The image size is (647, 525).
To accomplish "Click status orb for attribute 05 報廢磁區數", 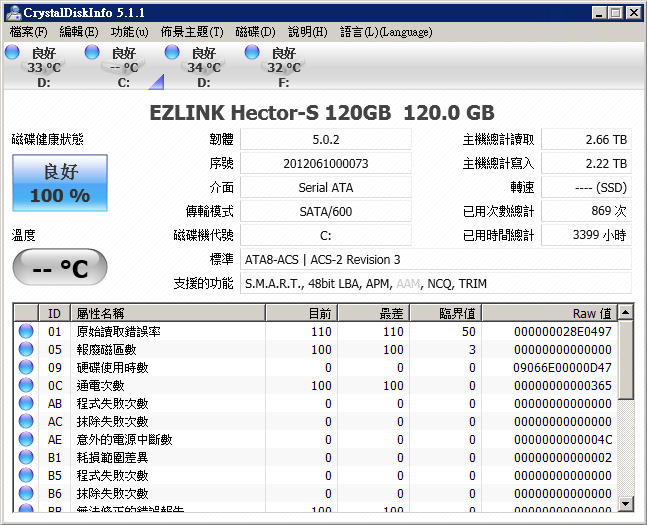I will click(26, 349).
